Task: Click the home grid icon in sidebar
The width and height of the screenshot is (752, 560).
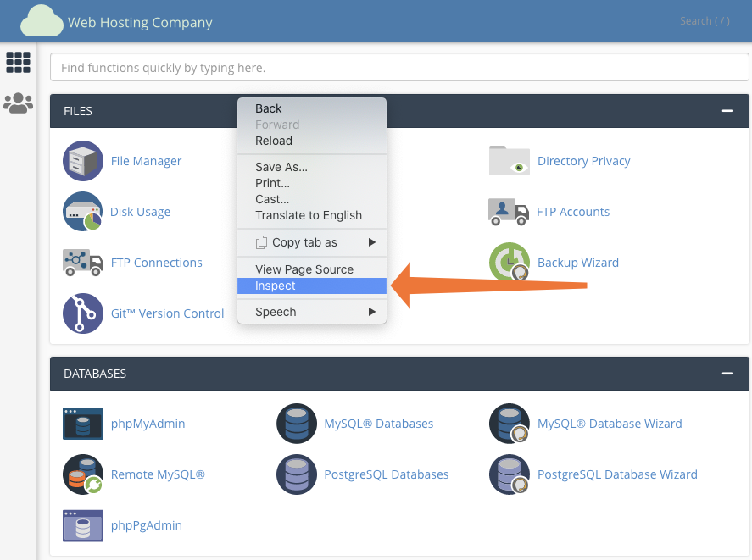Action: point(18,62)
